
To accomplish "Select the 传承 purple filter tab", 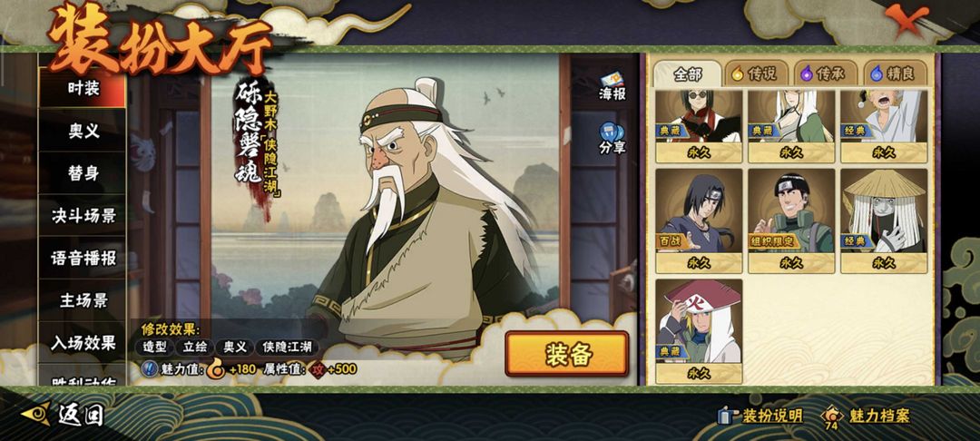I will tap(824, 73).
